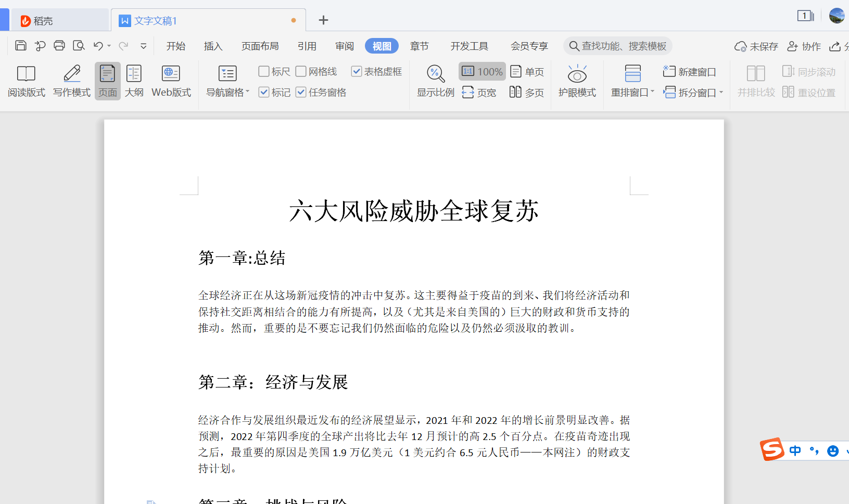Select 写作模式 writing mode

(71, 81)
